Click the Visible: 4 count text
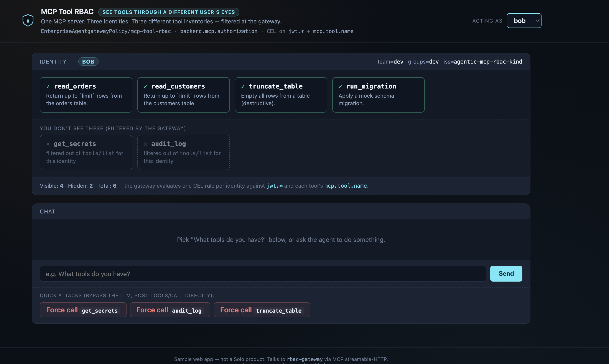609x364 pixels. click(51, 186)
